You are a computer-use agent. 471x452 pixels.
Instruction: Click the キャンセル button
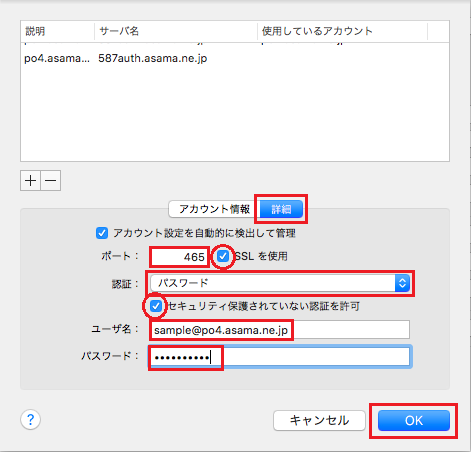point(319,420)
